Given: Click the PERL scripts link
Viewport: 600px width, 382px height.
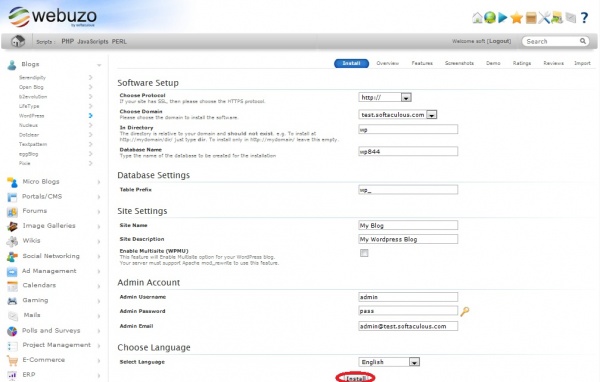Looking at the screenshot, I should [x=119, y=41].
